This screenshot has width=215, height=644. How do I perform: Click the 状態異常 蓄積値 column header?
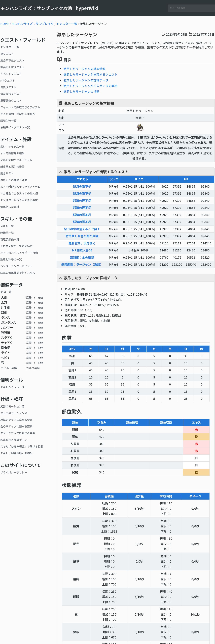click(109, 496)
